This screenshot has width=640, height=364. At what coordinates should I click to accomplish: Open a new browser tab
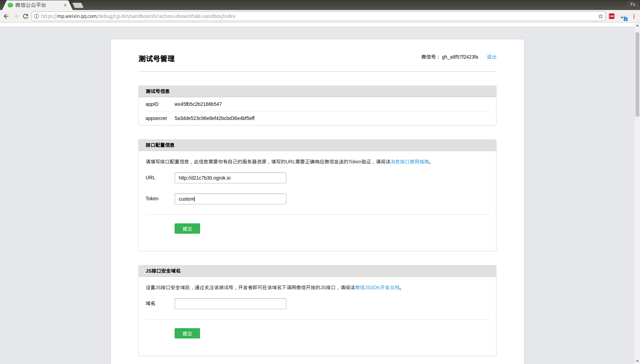(78, 5)
